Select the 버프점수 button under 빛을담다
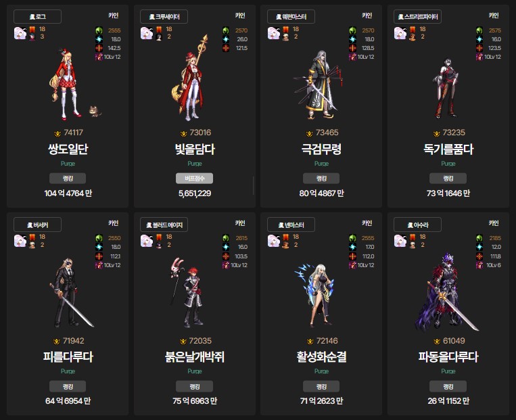 [195, 179]
